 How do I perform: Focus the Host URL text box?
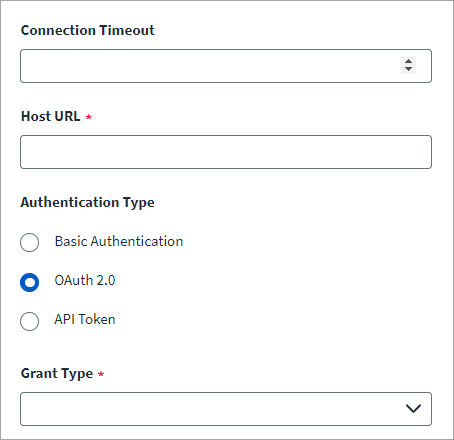[x=226, y=152]
